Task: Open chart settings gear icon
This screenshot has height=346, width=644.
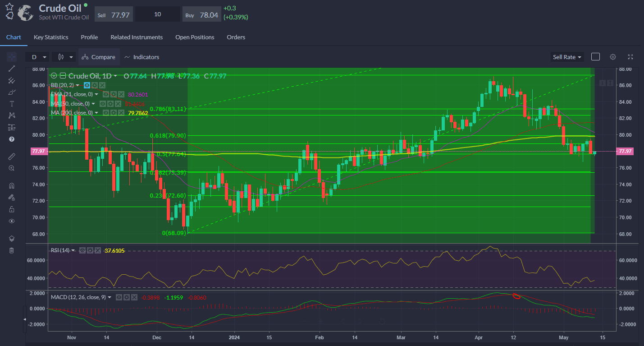Action: [x=613, y=57]
